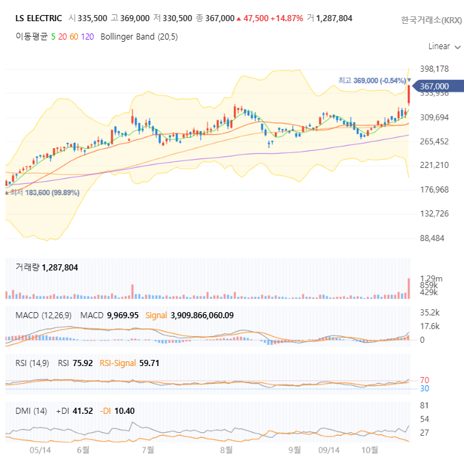The height and width of the screenshot is (476, 464).
Task: Click the 9월 date axis label
Action: point(295,450)
